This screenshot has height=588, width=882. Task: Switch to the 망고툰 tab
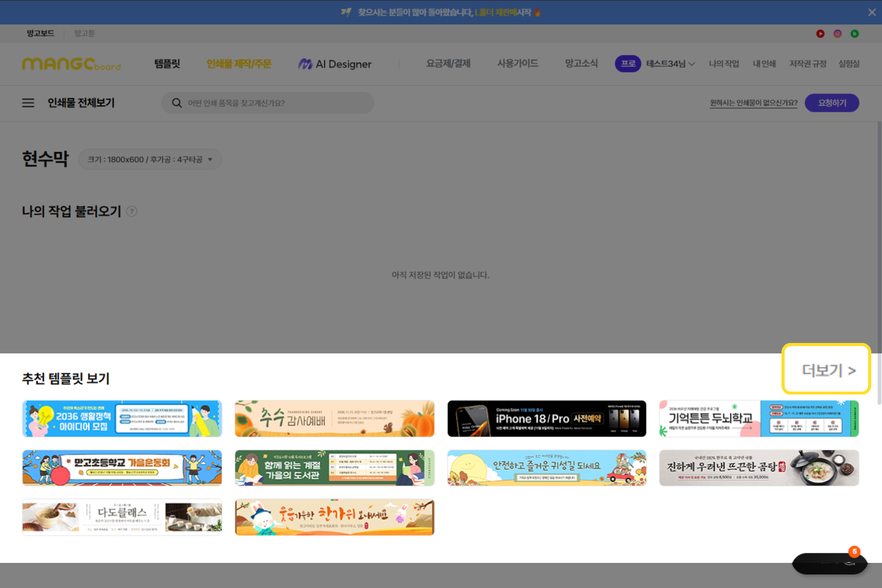pyautogui.click(x=85, y=33)
